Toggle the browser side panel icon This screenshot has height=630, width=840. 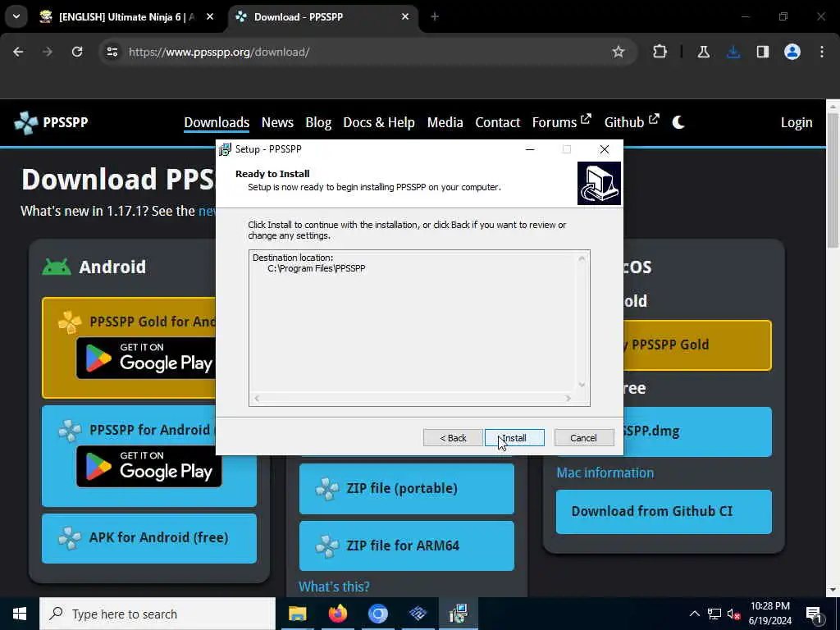coord(762,52)
